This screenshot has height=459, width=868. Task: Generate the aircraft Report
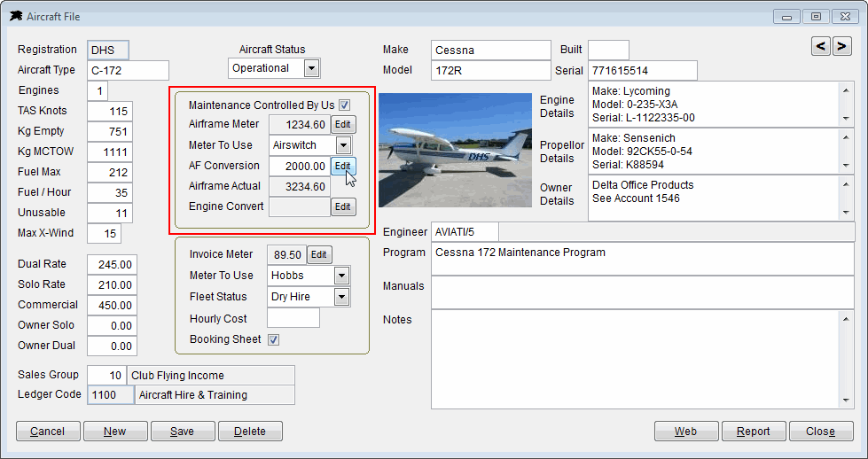[754, 432]
